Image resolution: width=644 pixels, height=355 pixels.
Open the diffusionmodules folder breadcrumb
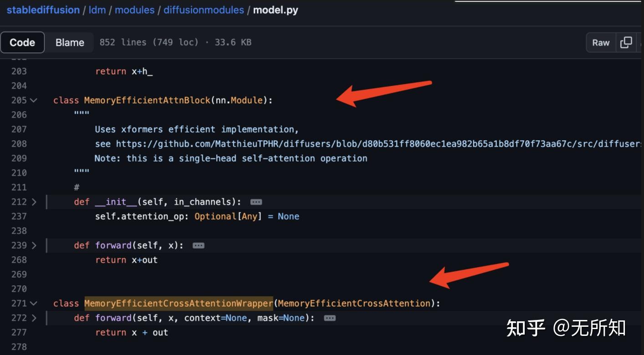tap(204, 10)
